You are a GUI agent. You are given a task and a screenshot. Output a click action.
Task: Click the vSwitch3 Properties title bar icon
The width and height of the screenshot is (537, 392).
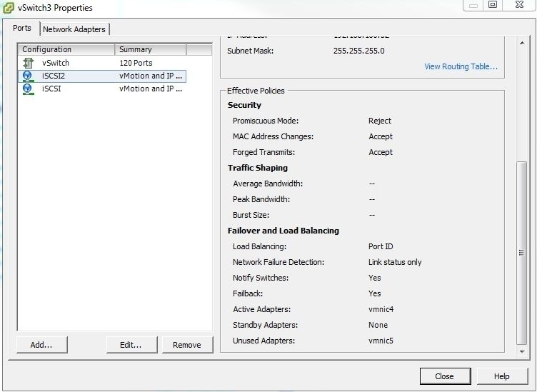[x=9, y=8]
